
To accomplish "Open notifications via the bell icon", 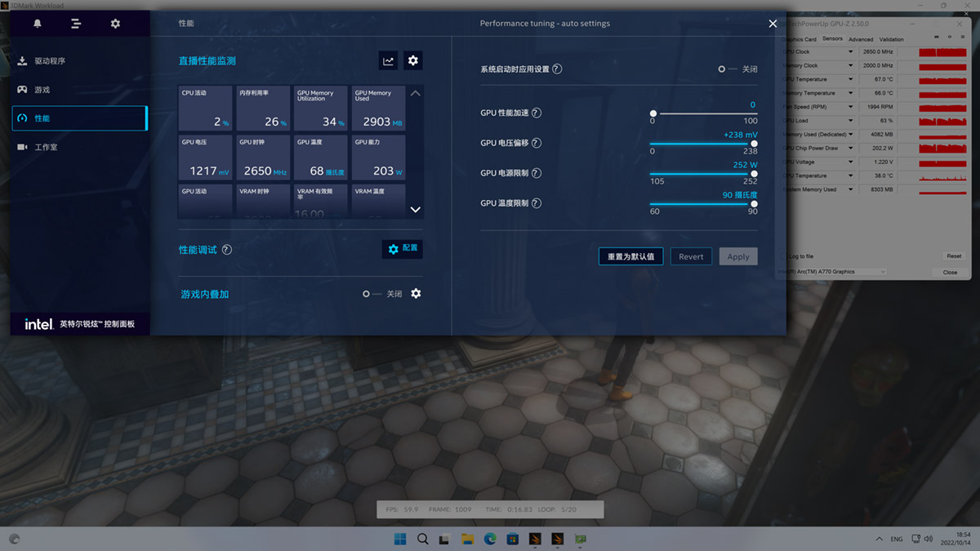I will 38,24.
